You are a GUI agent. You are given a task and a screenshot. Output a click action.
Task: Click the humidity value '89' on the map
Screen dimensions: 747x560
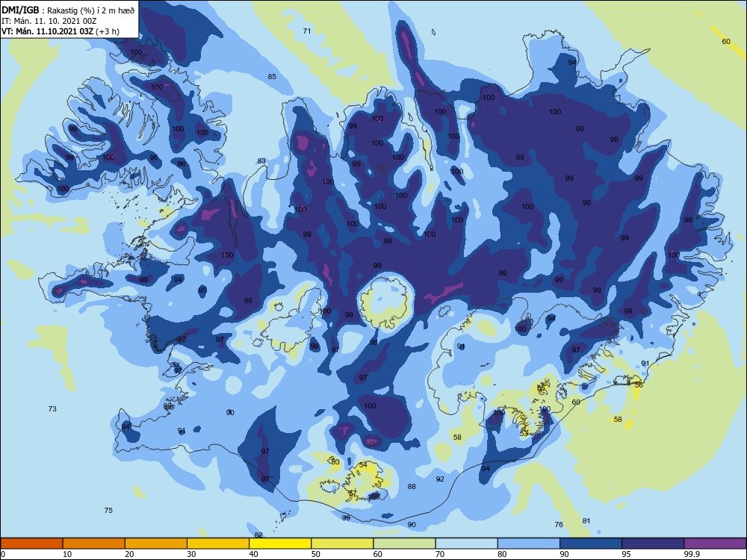[167, 406]
